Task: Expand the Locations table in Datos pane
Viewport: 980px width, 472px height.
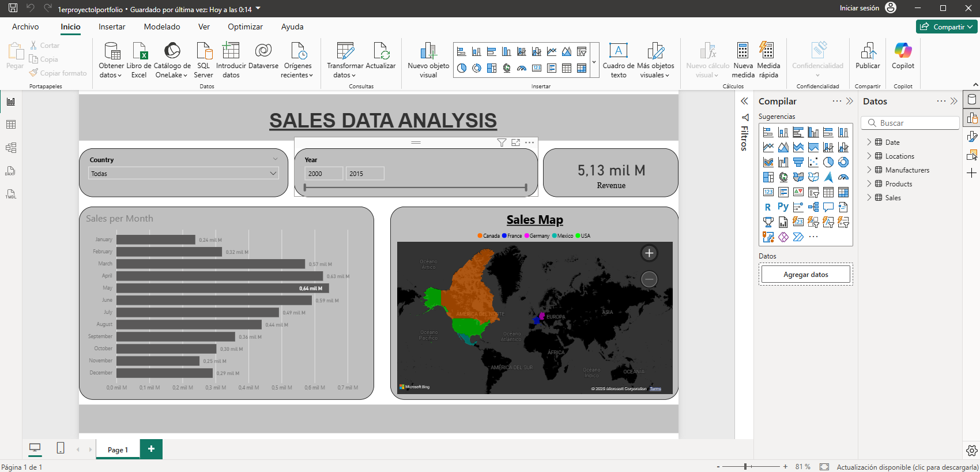Action: click(x=869, y=156)
